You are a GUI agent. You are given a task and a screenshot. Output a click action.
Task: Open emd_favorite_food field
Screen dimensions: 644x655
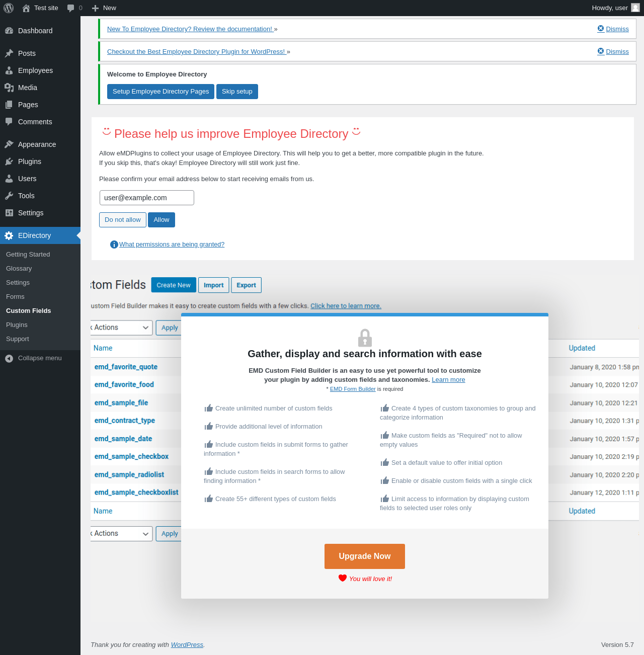124,384
